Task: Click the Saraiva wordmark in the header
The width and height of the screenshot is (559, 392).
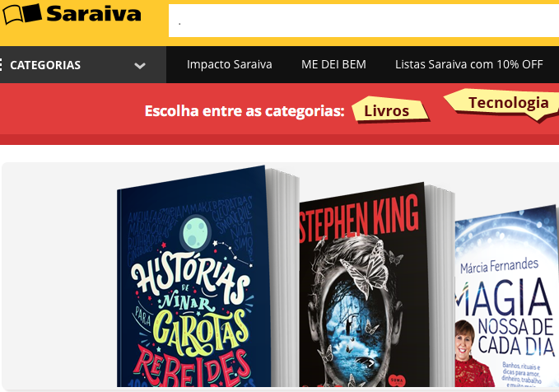Action: tap(94, 13)
